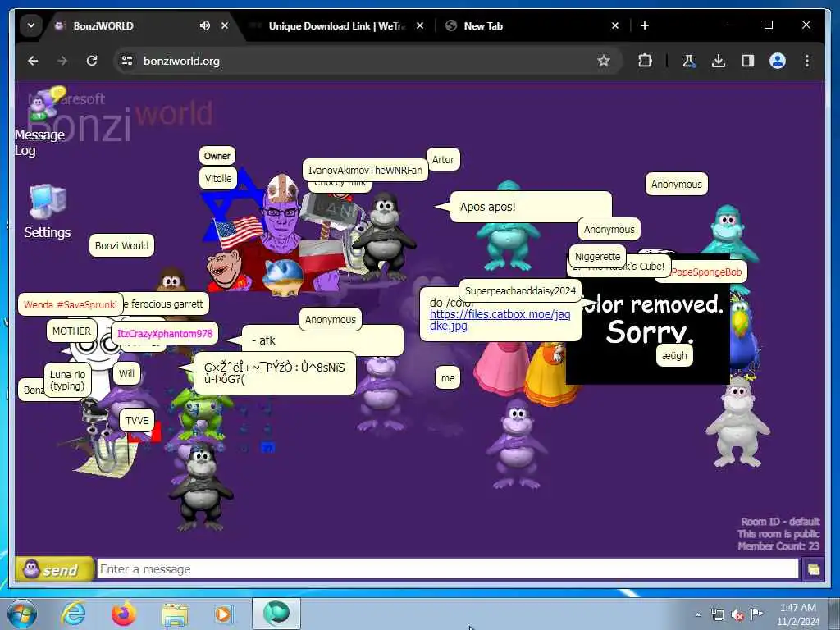
Task: Click the 'Apos apos!' speech bubble
Action: tap(531, 207)
